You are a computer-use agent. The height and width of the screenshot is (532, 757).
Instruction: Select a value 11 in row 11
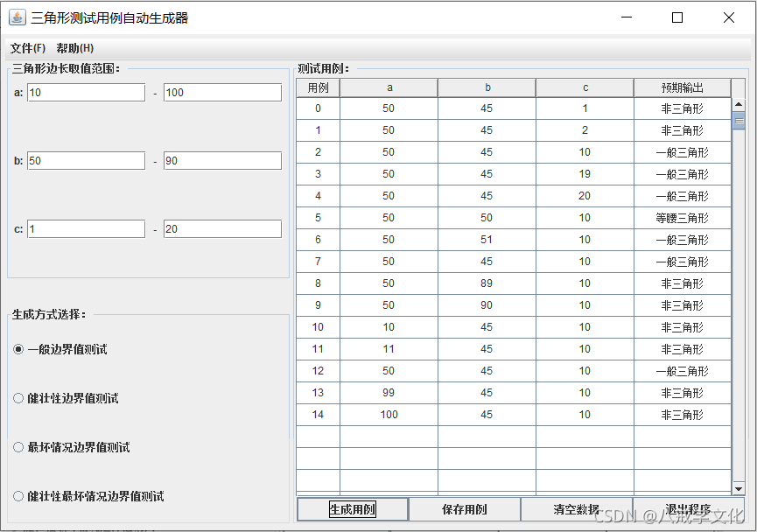coord(389,349)
